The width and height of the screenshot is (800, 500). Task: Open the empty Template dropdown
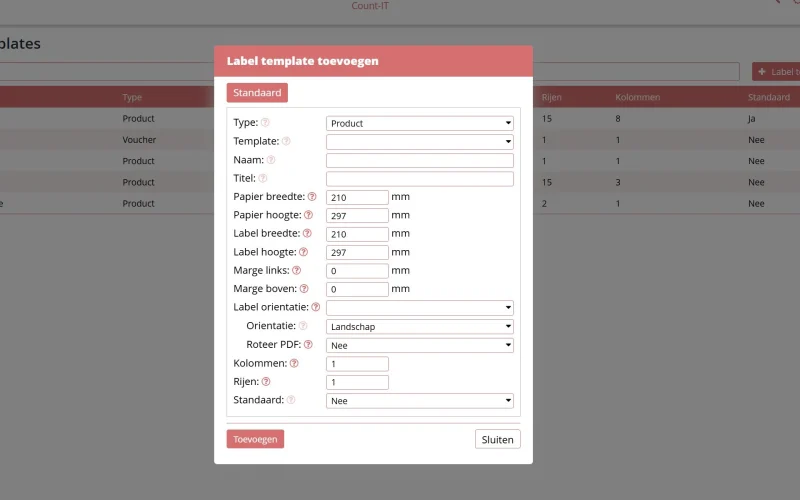pos(420,142)
